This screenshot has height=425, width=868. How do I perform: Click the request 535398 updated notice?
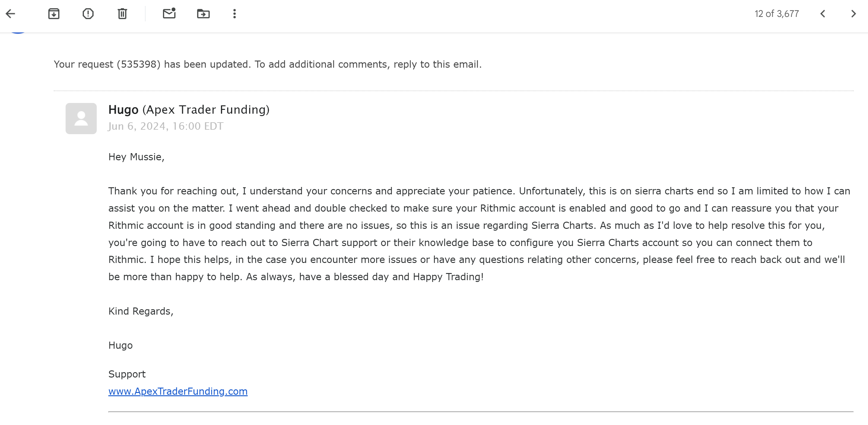click(x=267, y=64)
